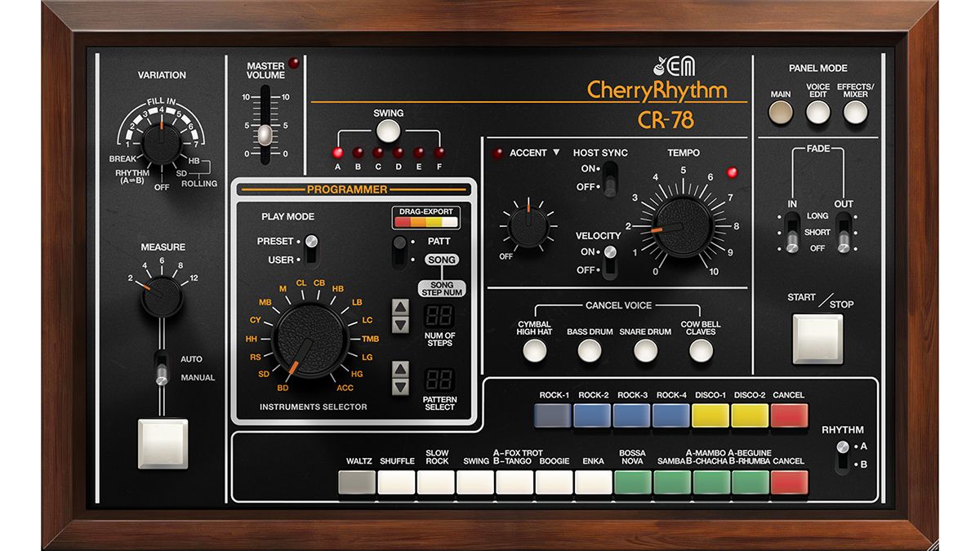Select the Rock-4 rhythm button
980x551 pixels.
tap(671, 415)
